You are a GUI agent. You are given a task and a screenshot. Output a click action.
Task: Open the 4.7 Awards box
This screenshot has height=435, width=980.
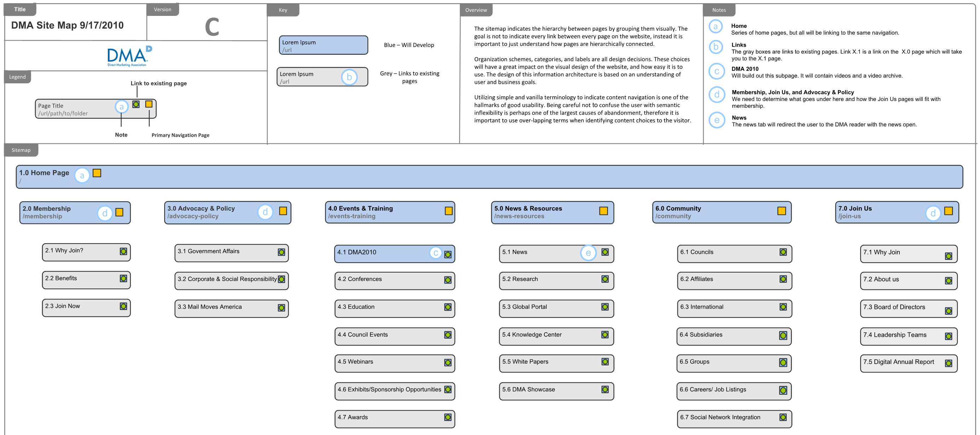(x=394, y=419)
